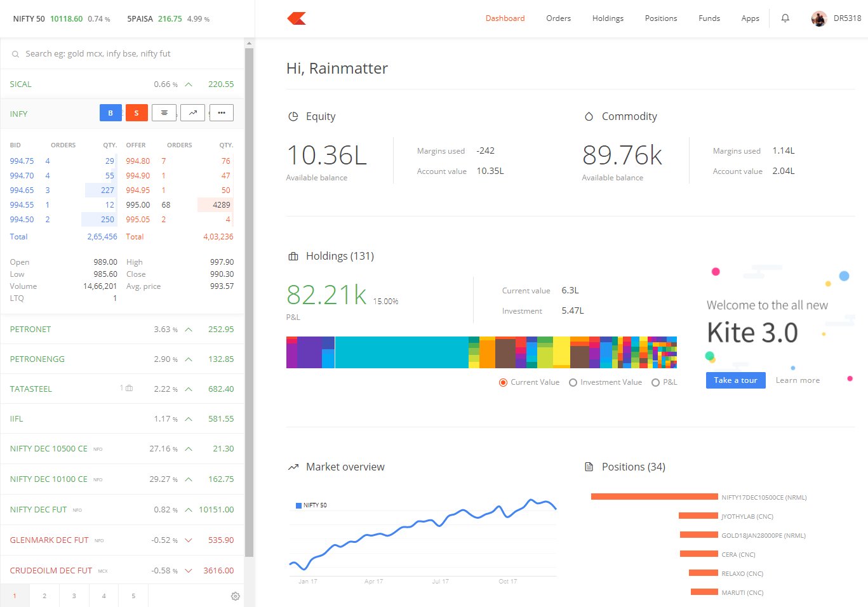Switch to marketwatch tab 2

click(x=44, y=596)
